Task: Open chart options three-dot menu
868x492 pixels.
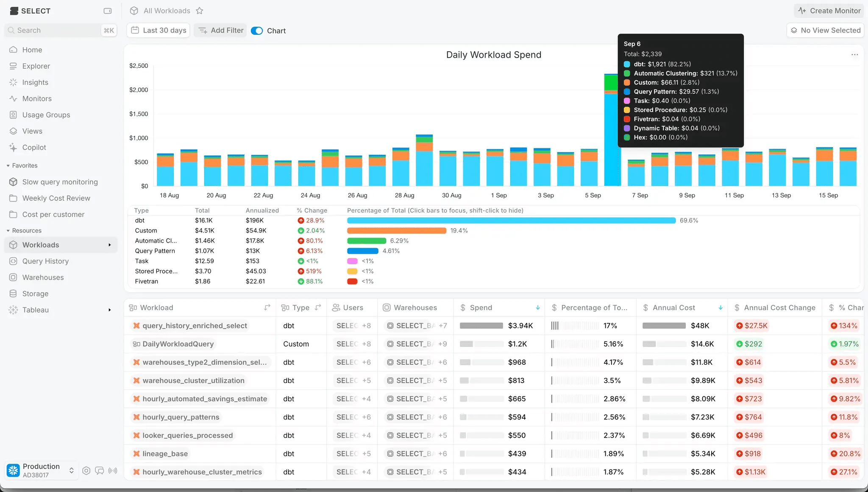Action: (x=854, y=55)
